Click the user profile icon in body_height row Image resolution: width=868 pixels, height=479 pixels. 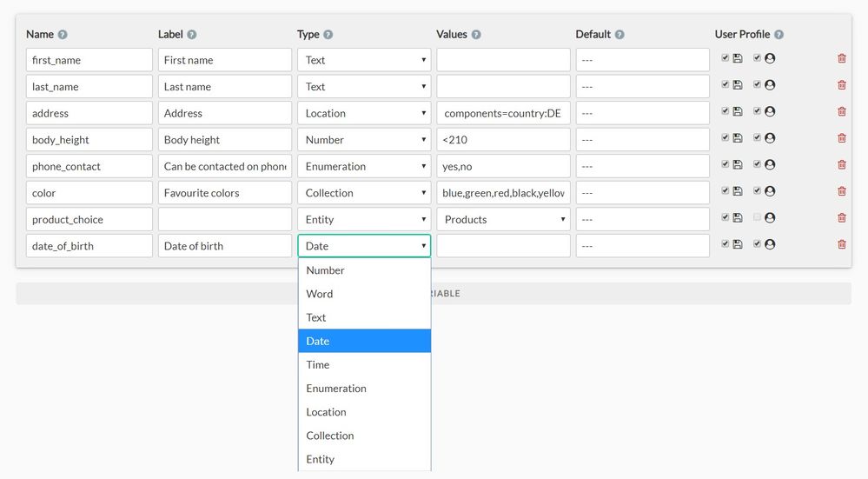coord(770,138)
